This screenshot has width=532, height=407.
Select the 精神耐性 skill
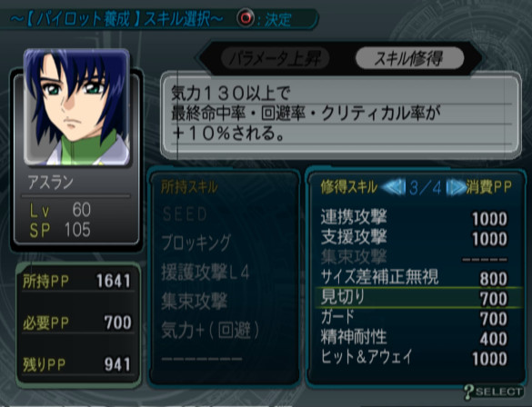[x=414, y=338]
